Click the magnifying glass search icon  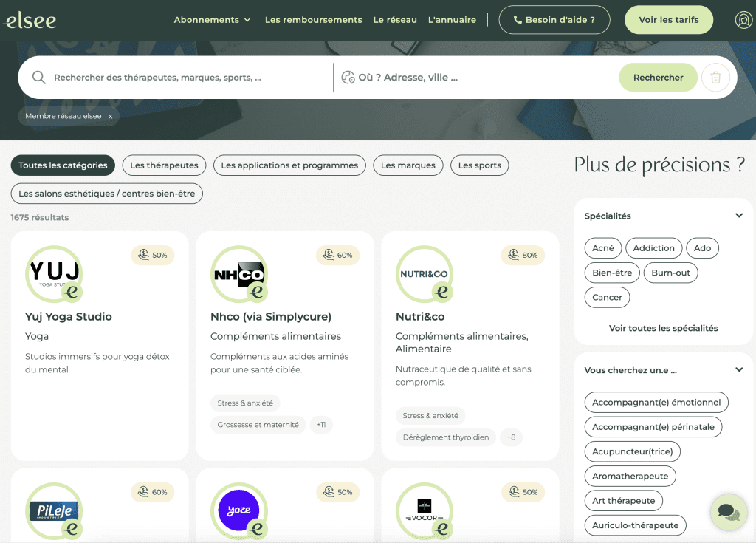(38, 77)
